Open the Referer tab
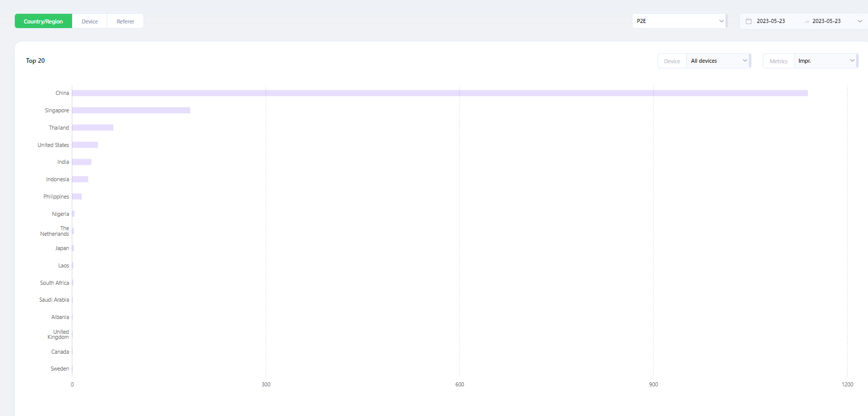This screenshot has height=416, width=868. (125, 21)
